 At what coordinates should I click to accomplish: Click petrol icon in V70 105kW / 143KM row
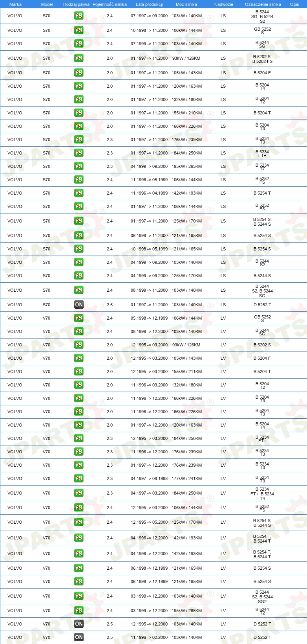(x=79, y=358)
